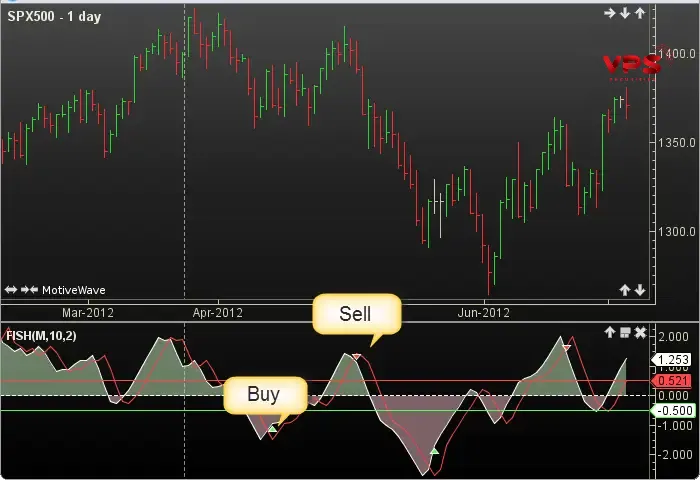Click the down arrow icon at chart top
The height and width of the screenshot is (480, 700).
[x=625, y=13]
